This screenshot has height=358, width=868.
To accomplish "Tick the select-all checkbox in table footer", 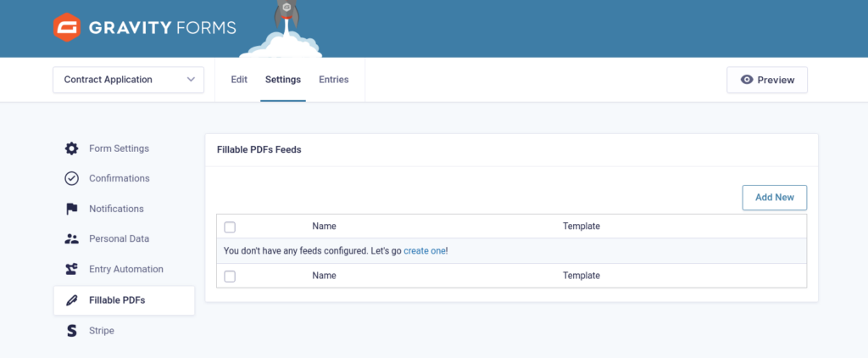I will tap(230, 276).
